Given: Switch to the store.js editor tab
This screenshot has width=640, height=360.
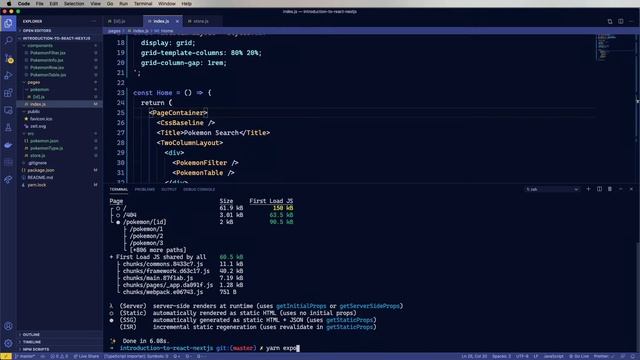Looking at the screenshot, I should (x=201, y=21).
